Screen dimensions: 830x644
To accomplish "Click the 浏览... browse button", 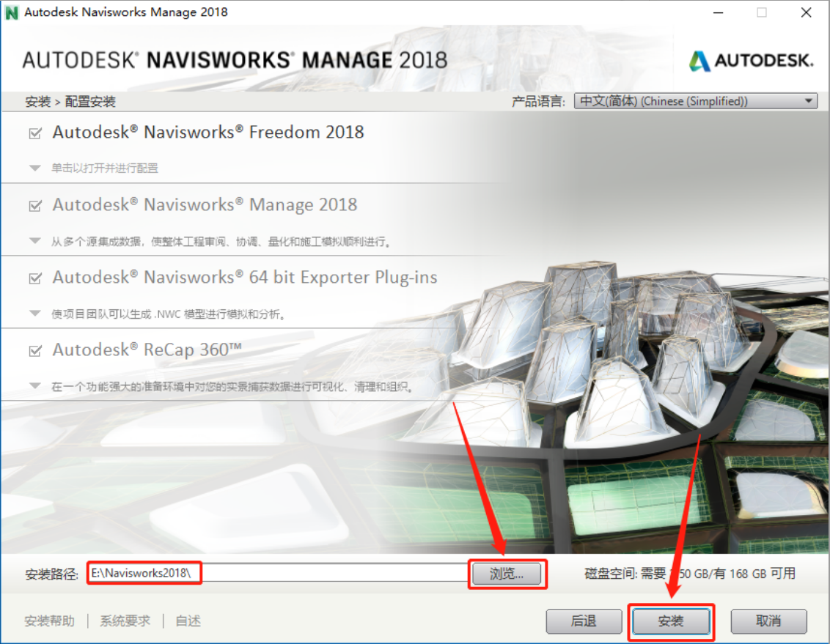I will tap(507, 574).
